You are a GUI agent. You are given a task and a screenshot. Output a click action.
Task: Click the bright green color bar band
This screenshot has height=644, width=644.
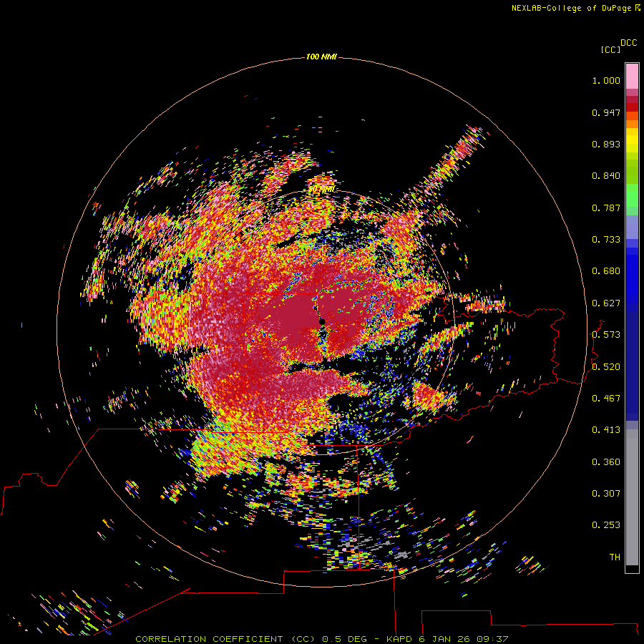click(x=632, y=195)
